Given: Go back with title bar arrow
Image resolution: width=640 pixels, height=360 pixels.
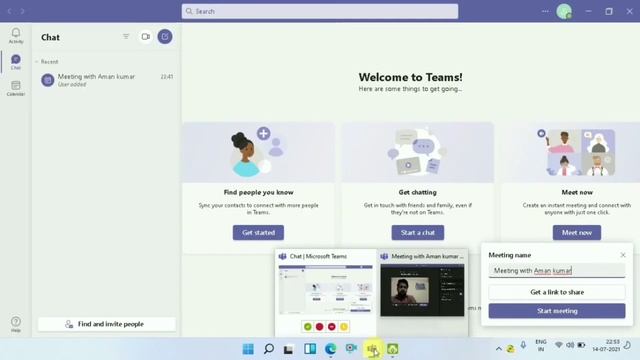Looking at the screenshot, I should [9, 11].
